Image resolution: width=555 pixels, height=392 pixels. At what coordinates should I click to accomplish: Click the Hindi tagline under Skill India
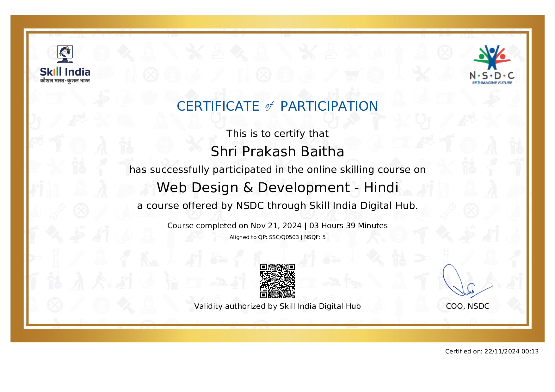pos(65,81)
